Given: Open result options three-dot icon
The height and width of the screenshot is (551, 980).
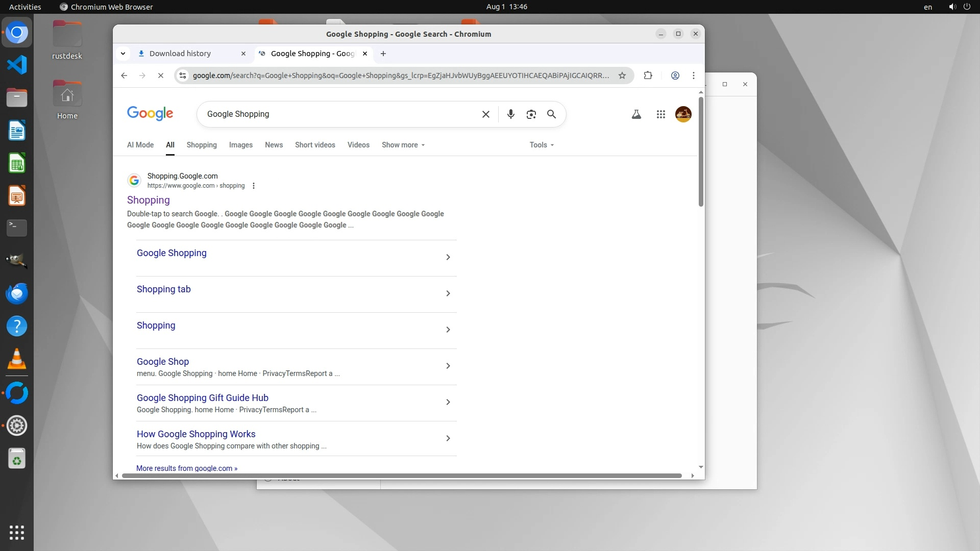Looking at the screenshot, I should coord(254,186).
